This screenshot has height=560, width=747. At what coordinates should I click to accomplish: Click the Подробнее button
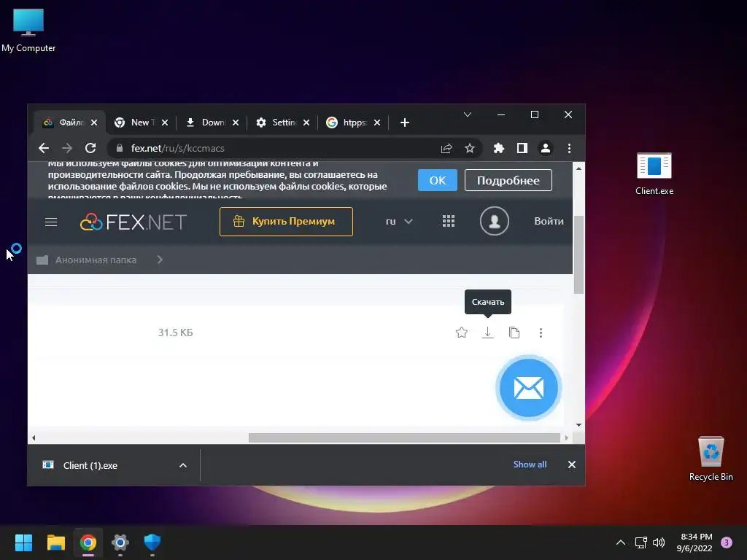(508, 180)
